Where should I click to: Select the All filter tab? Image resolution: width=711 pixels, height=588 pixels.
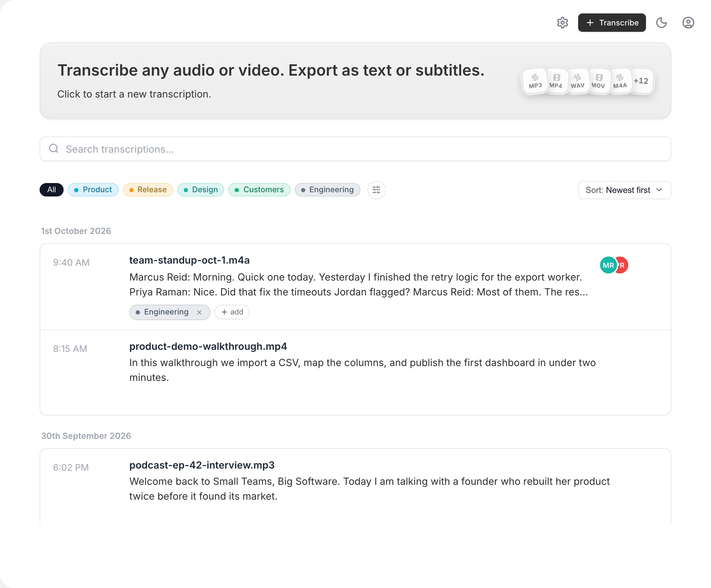pos(52,190)
